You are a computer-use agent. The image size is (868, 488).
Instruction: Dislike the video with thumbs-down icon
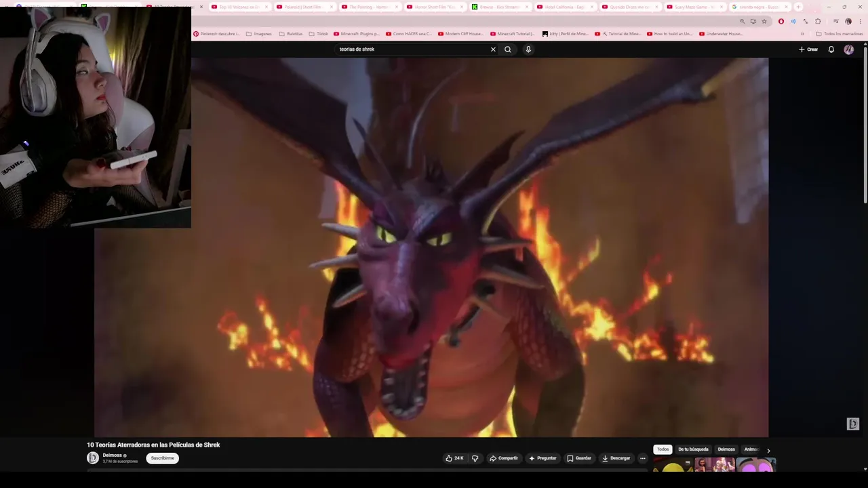pos(475,458)
